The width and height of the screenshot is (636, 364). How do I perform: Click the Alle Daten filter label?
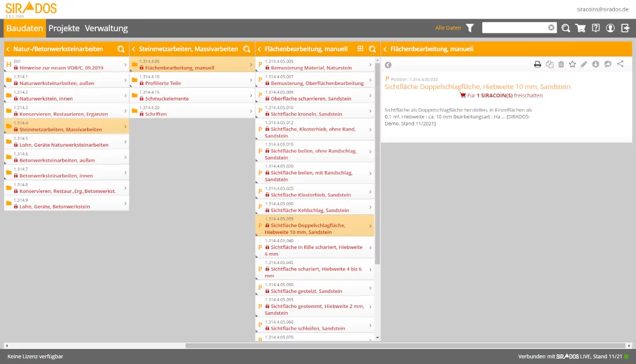click(448, 28)
